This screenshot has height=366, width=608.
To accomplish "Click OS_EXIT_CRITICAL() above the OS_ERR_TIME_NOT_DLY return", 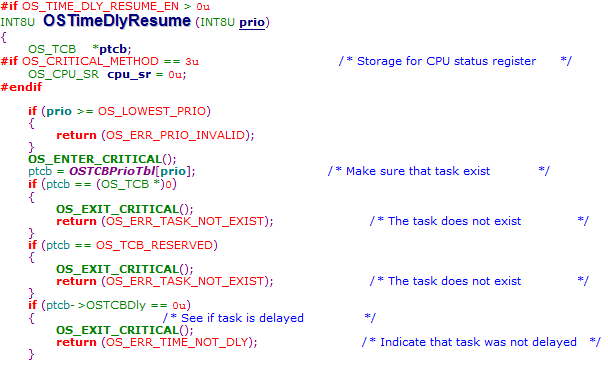I will click(x=124, y=330).
